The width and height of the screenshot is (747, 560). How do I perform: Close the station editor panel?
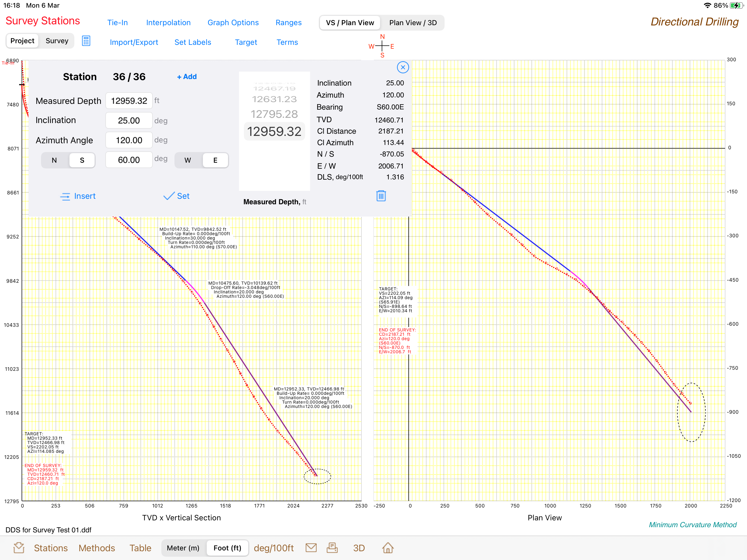coord(402,67)
